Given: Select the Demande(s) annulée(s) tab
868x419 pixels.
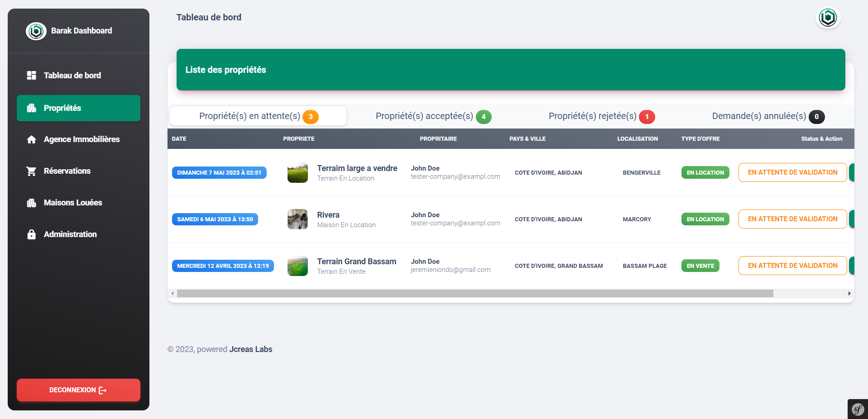Looking at the screenshot, I should tap(767, 116).
